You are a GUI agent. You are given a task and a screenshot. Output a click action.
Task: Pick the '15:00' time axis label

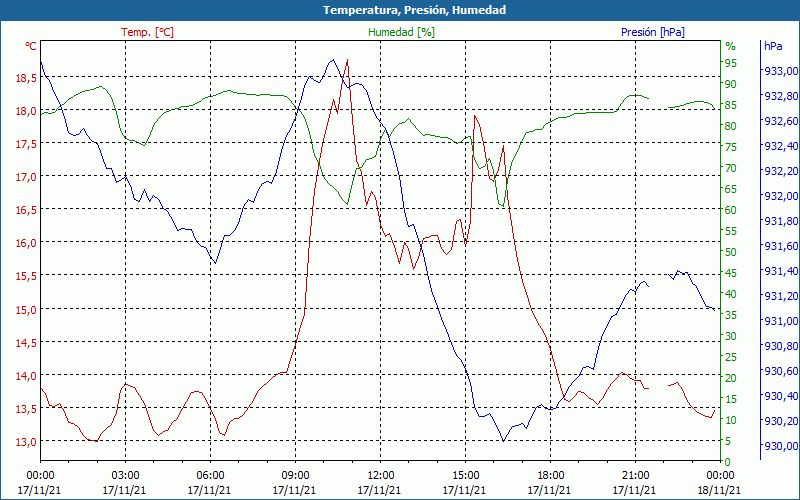pos(465,476)
